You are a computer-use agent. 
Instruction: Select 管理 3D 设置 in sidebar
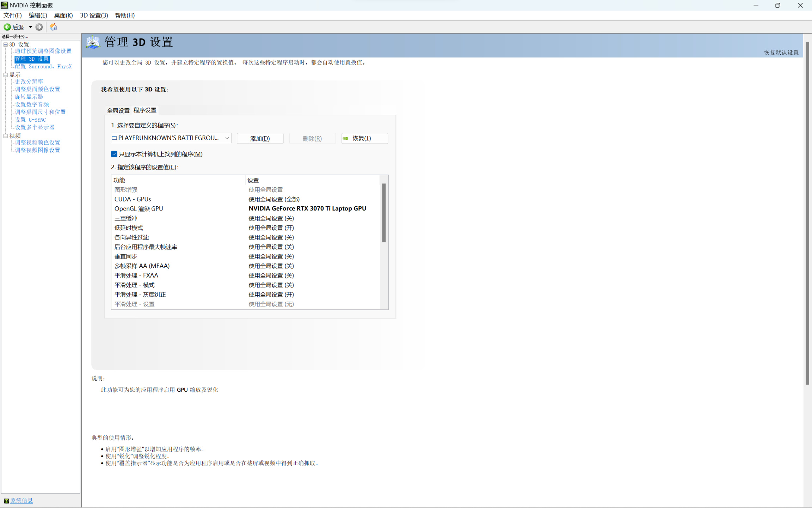coord(32,59)
